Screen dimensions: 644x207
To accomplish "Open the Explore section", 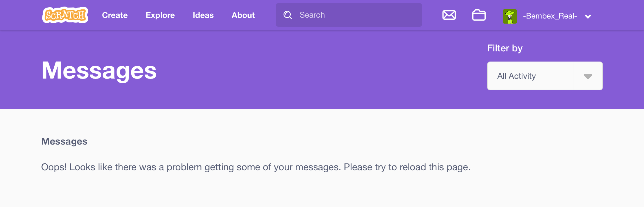I will (160, 15).
